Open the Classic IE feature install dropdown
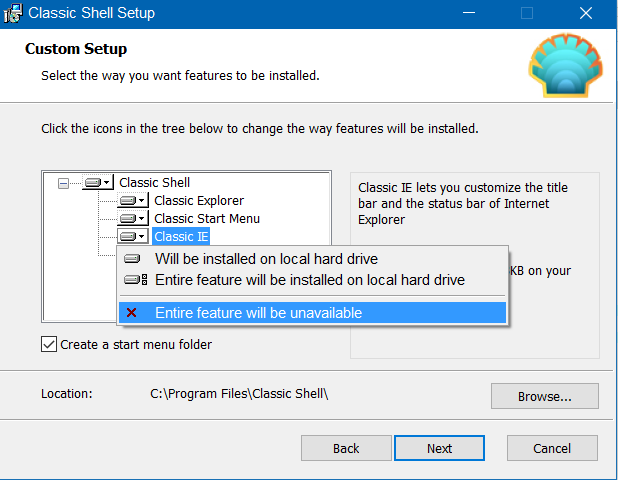618x480 pixels. tap(133, 236)
